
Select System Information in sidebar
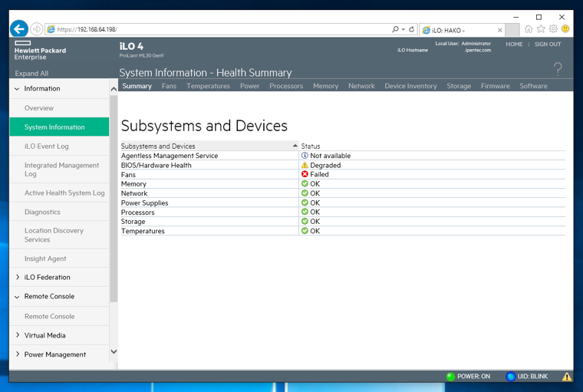(x=60, y=127)
